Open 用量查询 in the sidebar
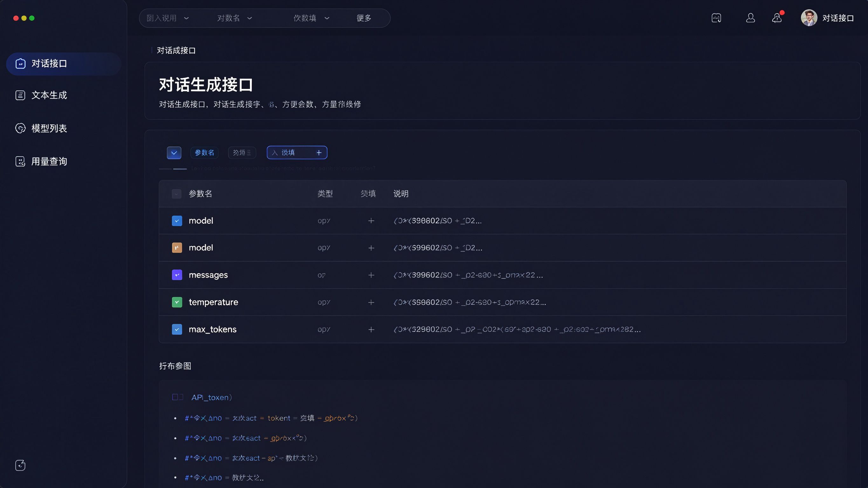Screen dimensions: 868x488 coord(49,162)
